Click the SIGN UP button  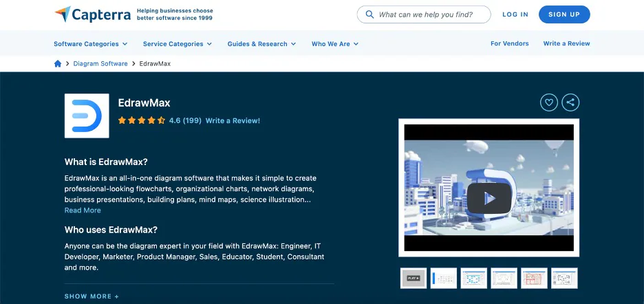[564, 14]
